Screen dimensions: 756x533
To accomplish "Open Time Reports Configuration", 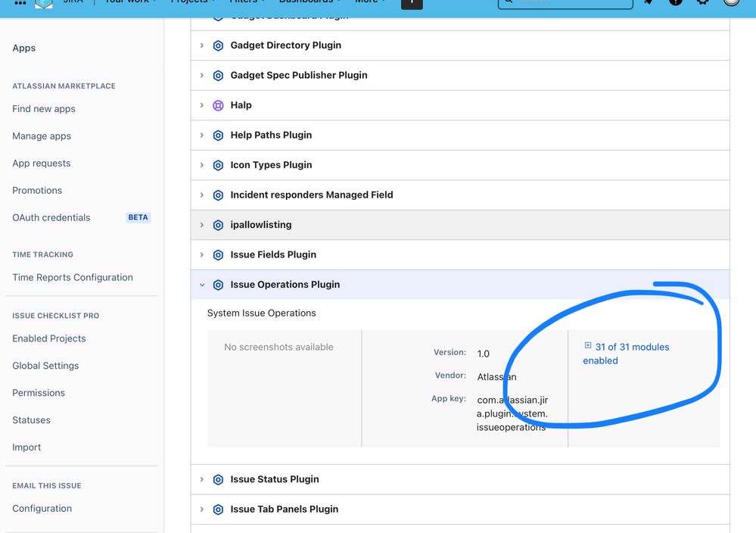I will 73,277.
